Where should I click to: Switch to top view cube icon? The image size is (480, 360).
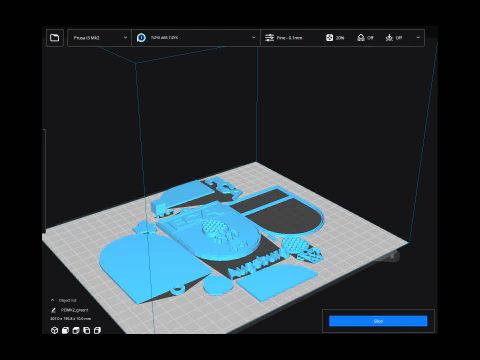(76, 330)
